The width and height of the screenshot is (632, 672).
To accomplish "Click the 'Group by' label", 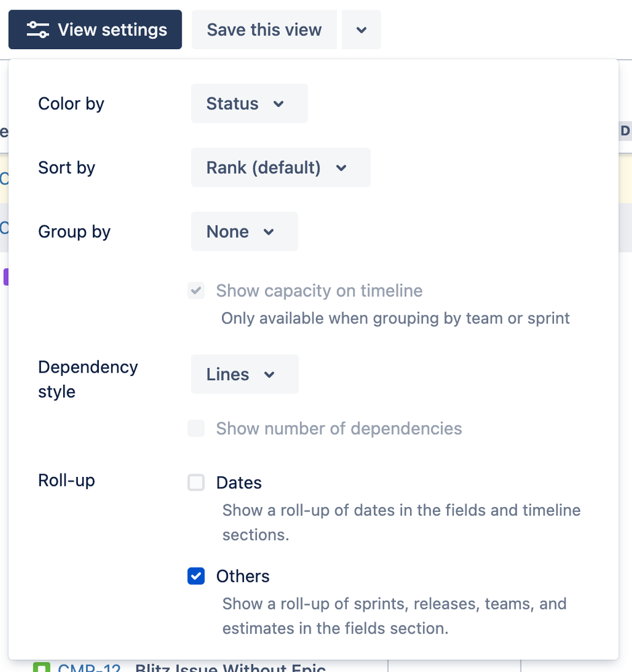I will point(74,232).
